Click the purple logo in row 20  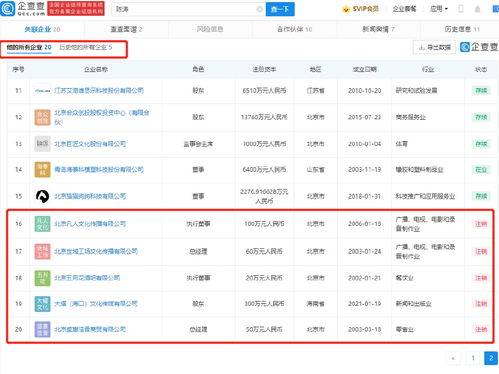click(42, 329)
